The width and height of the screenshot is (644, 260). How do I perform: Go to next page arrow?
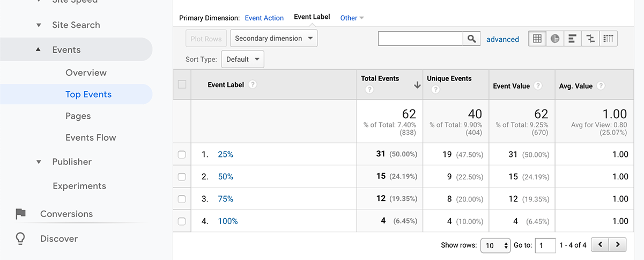(x=618, y=245)
